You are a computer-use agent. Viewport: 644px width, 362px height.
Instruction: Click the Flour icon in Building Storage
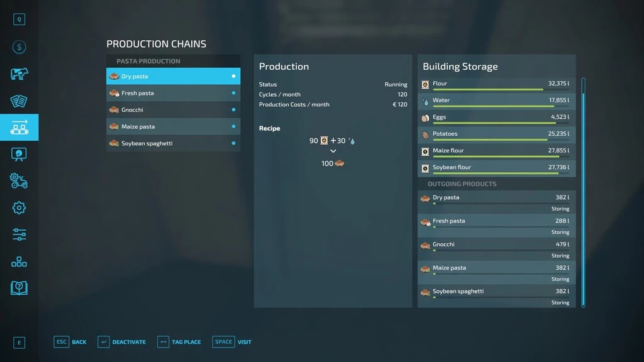click(425, 85)
